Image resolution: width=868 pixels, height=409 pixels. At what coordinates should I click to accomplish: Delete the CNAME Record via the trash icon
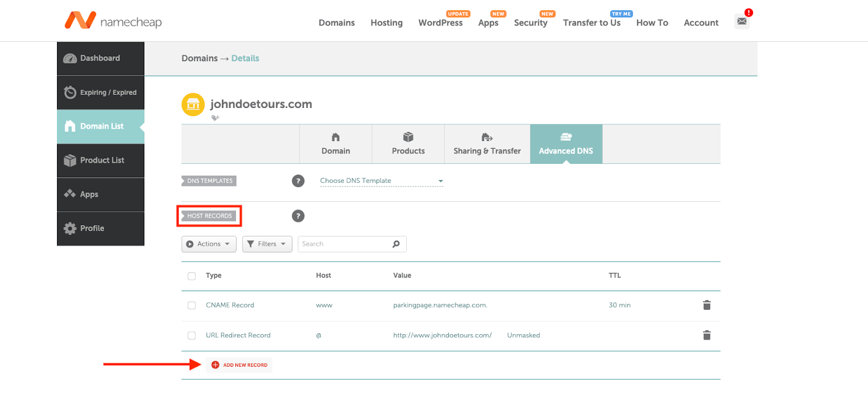click(x=706, y=305)
